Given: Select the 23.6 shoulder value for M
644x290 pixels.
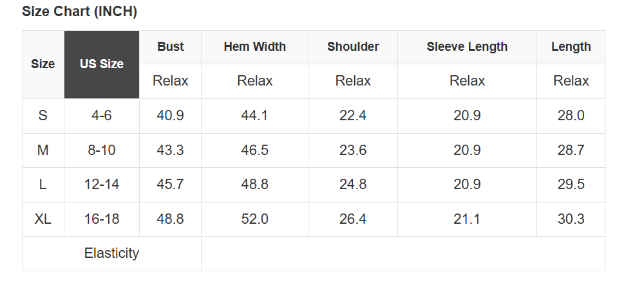Looking at the screenshot, I should (x=353, y=150).
